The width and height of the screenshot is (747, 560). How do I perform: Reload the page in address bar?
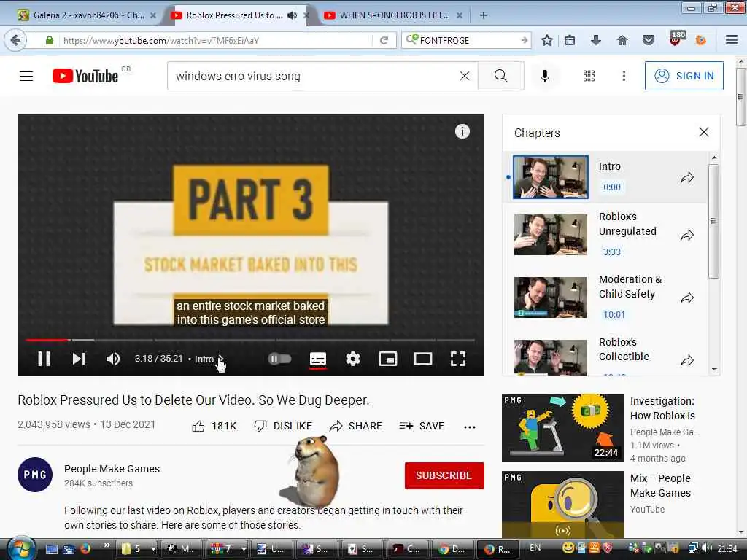pyautogui.click(x=384, y=41)
